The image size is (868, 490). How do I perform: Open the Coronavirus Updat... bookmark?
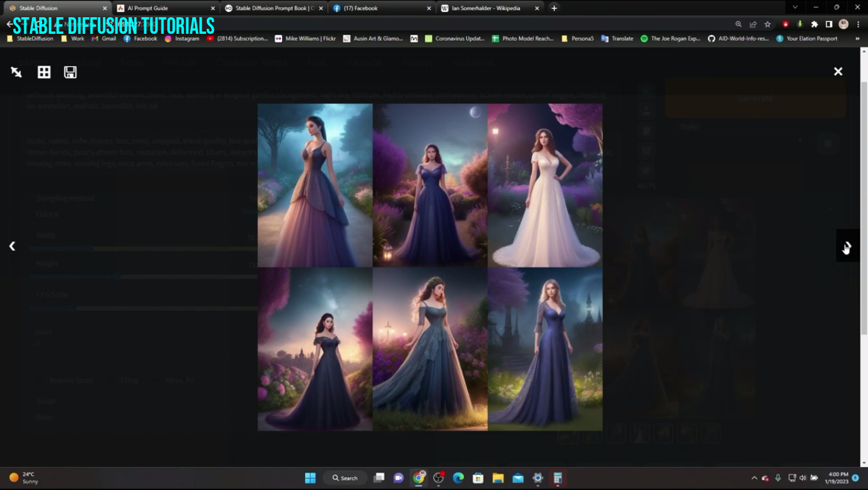tap(454, 38)
